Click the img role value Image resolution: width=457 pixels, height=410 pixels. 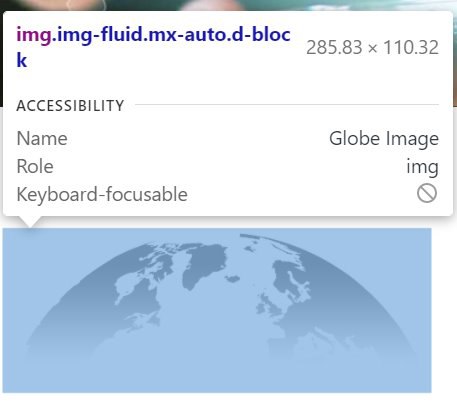point(422,167)
